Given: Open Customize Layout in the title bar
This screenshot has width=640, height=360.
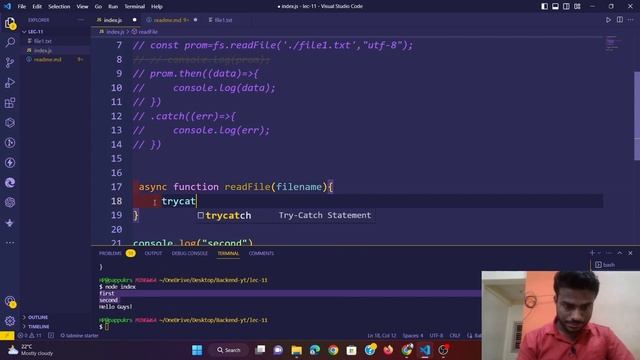Looking at the screenshot, I should coord(577,6).
